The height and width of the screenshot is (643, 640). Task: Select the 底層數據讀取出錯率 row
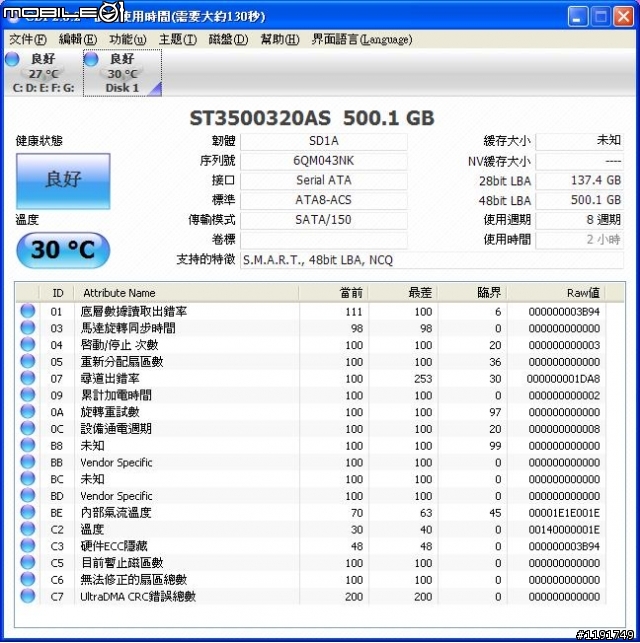click(312, 311)
